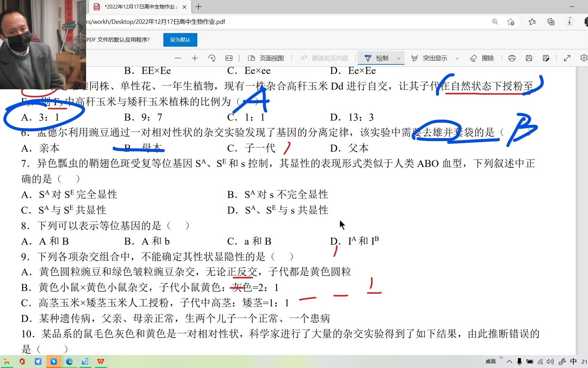The height and width of the screenshot is (368, 588).
Task: Open browser Collections panel
Action: (551, 21)
